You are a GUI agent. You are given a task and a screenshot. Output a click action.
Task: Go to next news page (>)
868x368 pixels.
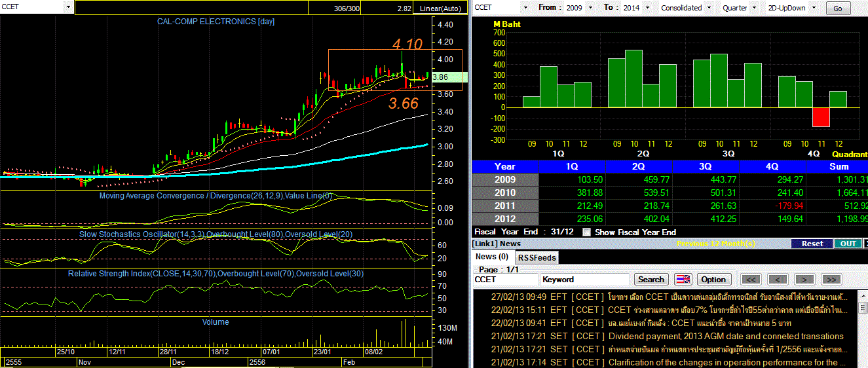click(804, 279)
